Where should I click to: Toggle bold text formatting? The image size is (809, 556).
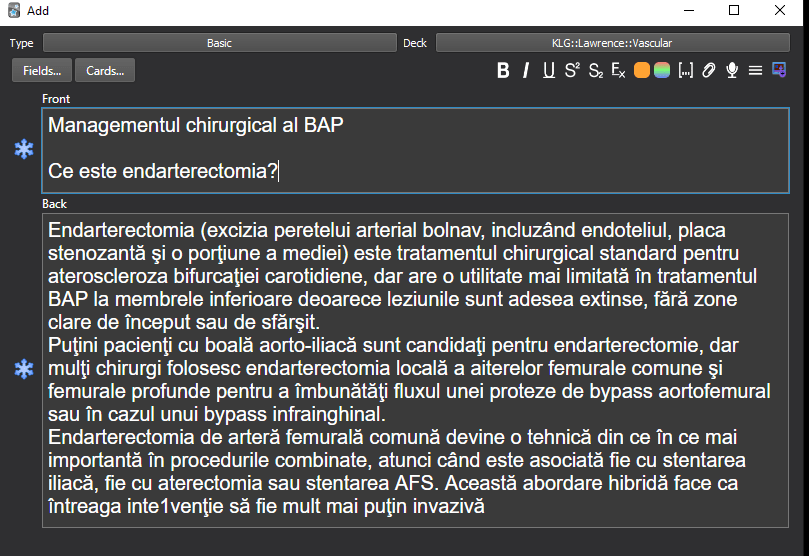(503, 70)
